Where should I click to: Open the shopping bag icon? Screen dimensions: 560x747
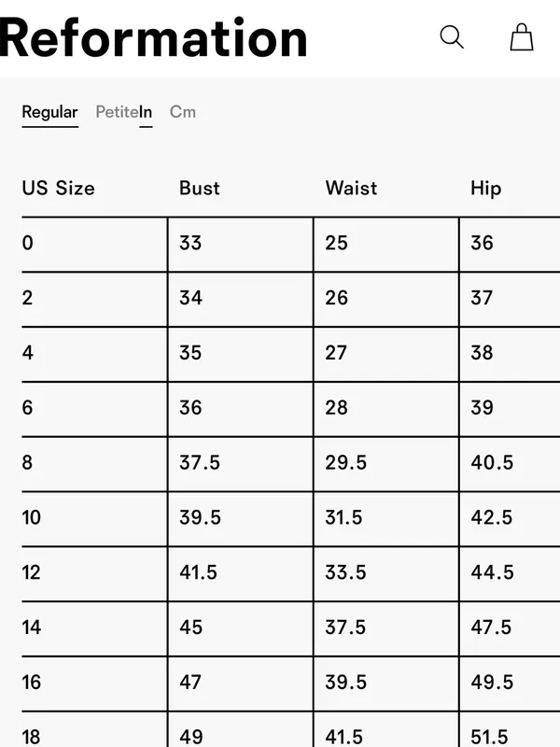pos(522,37)
